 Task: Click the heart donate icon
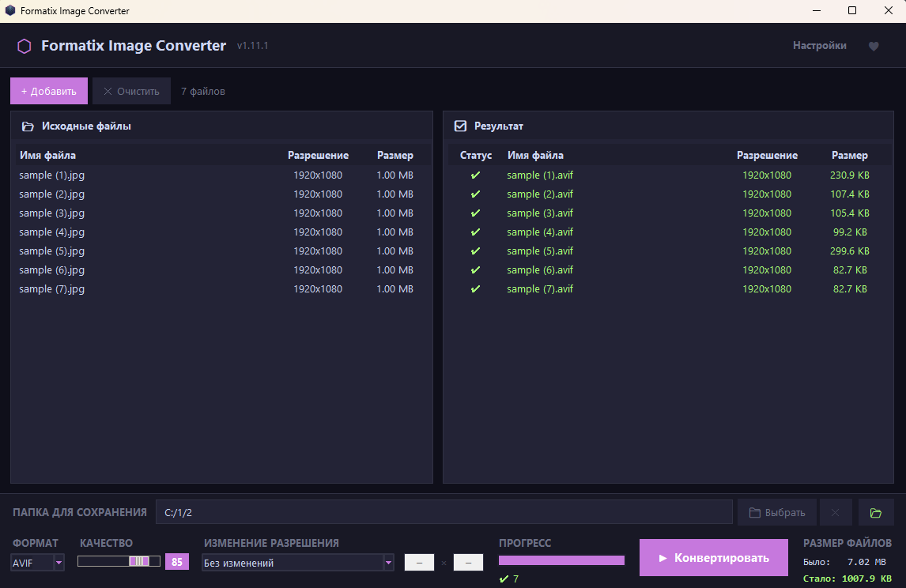pyautogui.click(x=874, y=46)
